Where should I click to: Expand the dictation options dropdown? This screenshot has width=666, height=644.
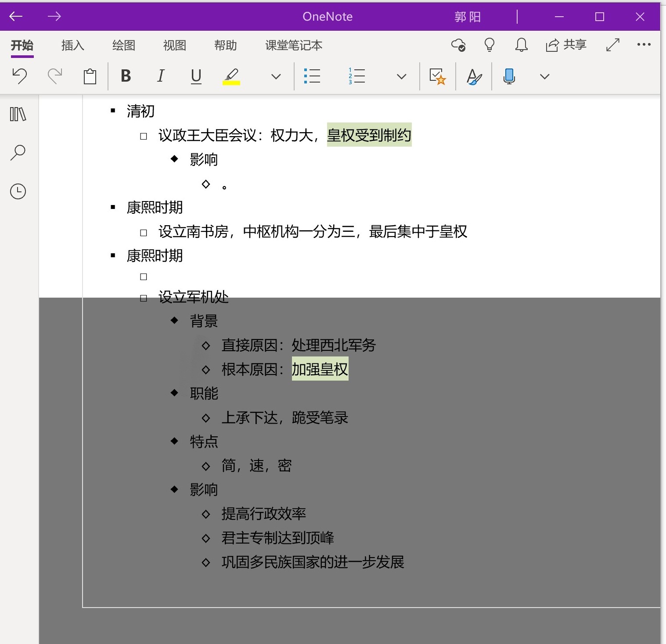(544, 77)
